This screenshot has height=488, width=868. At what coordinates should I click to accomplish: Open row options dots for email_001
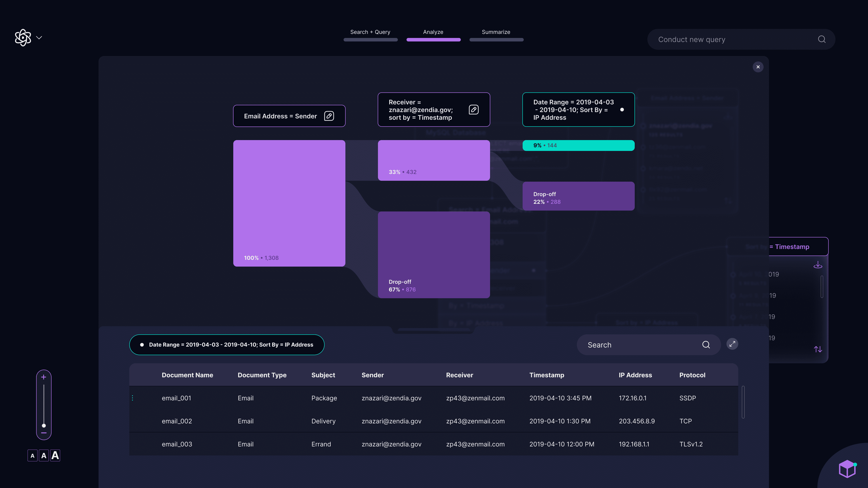[x=132, y=398]
